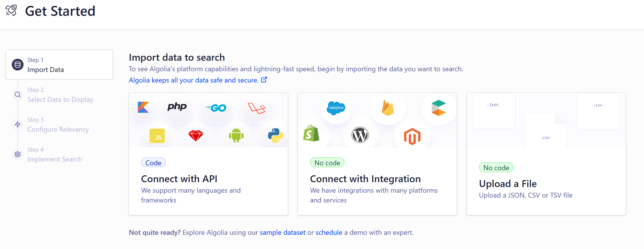Click the WordPress logo icon
644x249 pixels.
(x=360, y=135)
